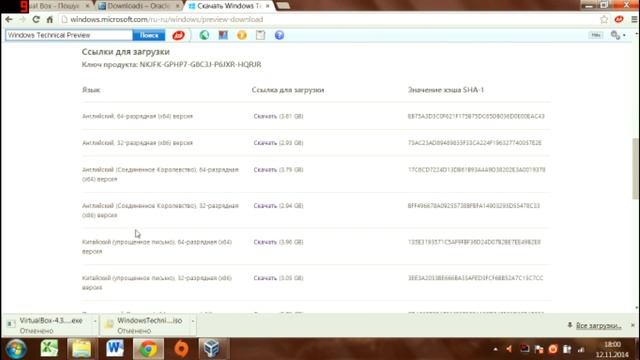The width and height of the screenshot is (640, 360).
Task: Open the browser home page icon
Action: click(x=49, y=19)
